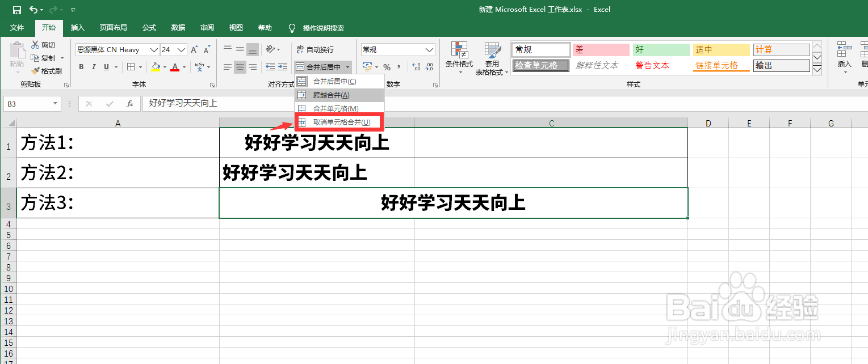Toggle bold formatting
Screen dimensions: 868x364
(x=81, y=66)
